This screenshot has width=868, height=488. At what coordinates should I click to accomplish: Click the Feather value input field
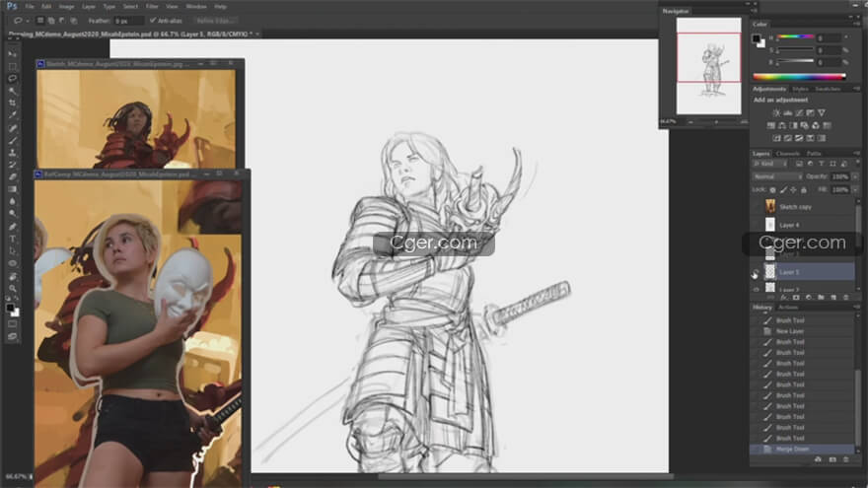point(129,21)
